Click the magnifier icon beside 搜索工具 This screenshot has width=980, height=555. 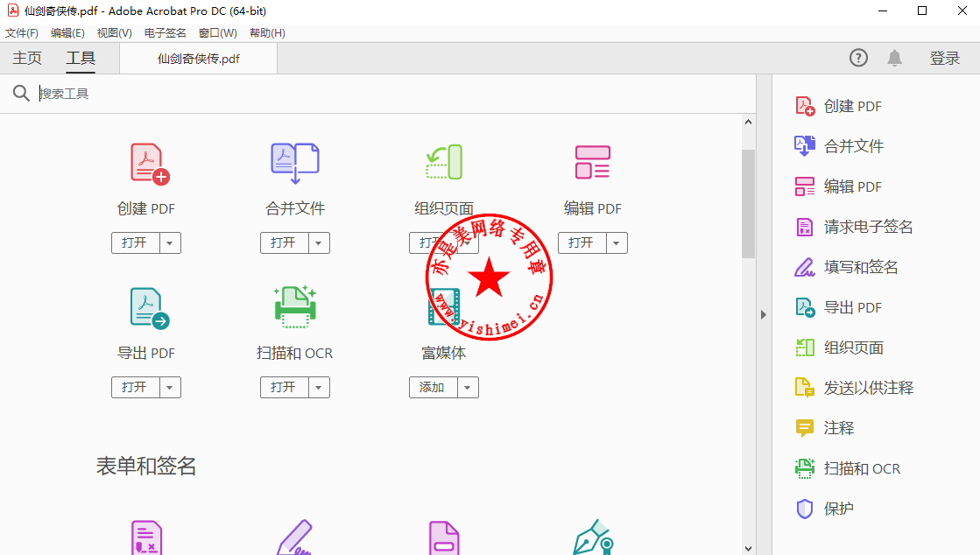(x=21, y=94)
